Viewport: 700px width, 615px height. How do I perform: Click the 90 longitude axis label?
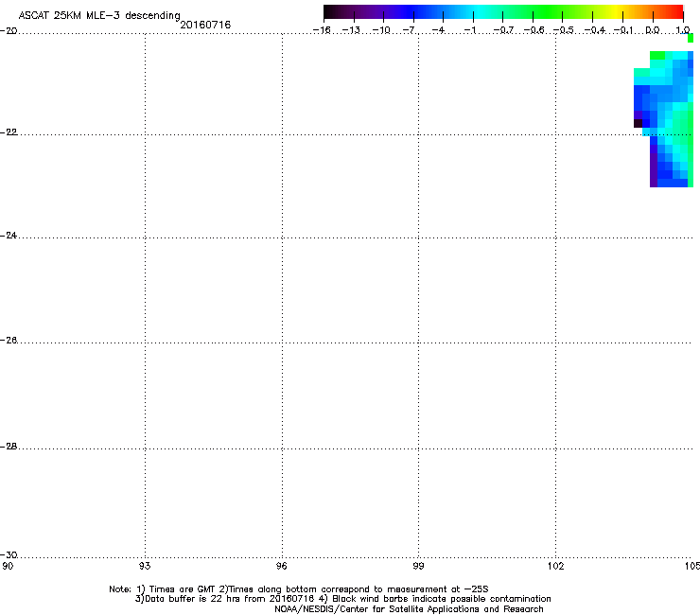(x=8, y=567)
